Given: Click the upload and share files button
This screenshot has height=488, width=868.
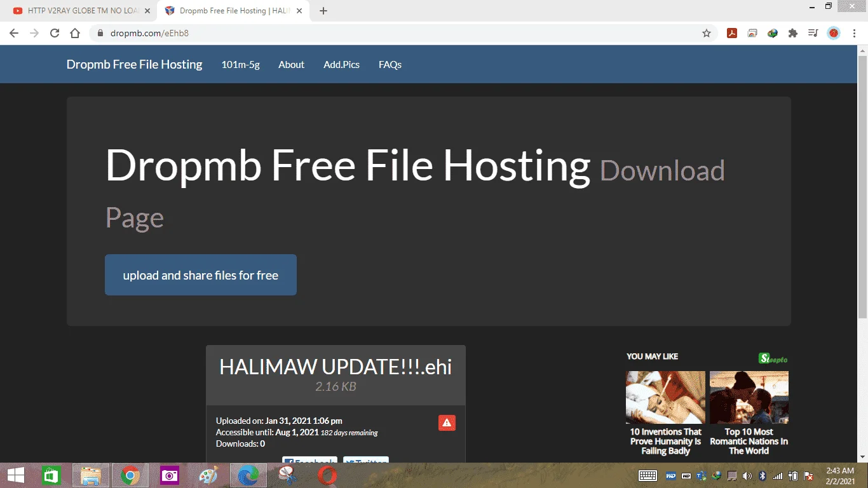Looking at the screenshot, I should pyautogui.click(x=201, y=275).
